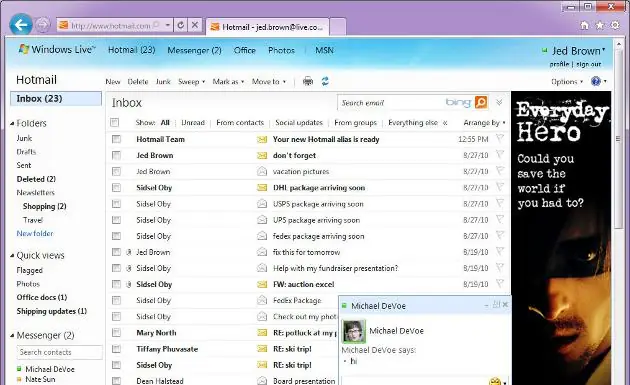
Task: Check the Mary North message checkbox
Action: coord(117,333)
